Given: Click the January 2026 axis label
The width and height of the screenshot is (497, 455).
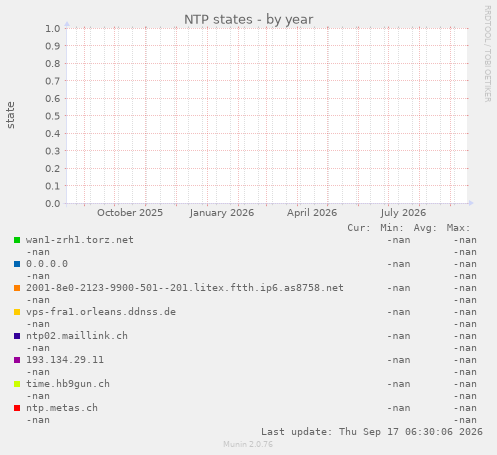Looking at the screenshot, I should tap(222, 213).
